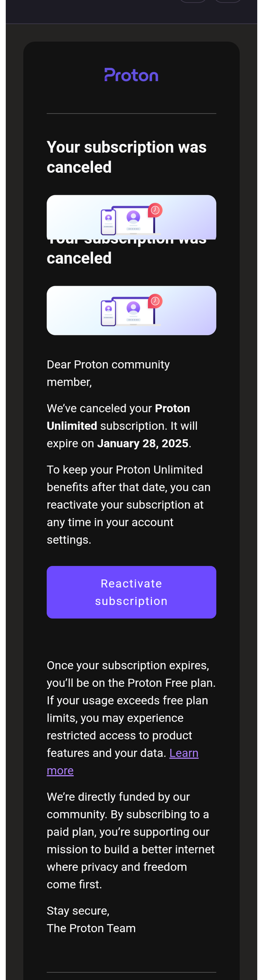The image size is (263, 980).
Task: Click the top 'Your subscription was canceled' heading
Action: tap(126, 157)
